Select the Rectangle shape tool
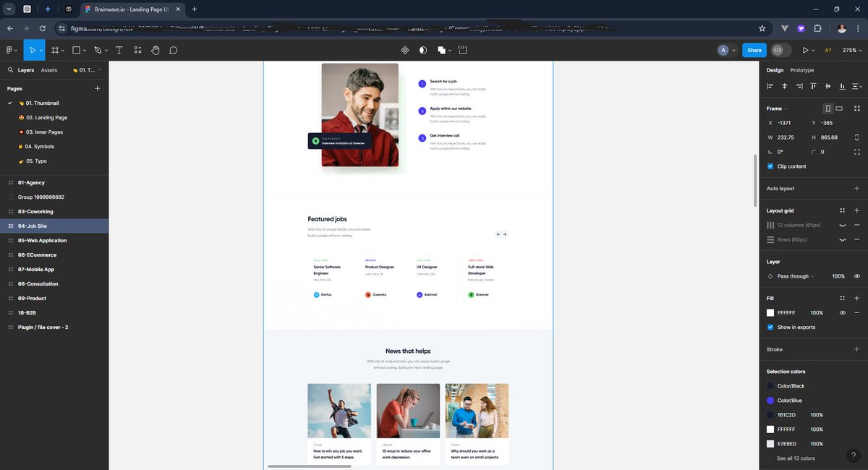Viewport: 868px width, 470px height. pyautogui.click(x=77, y=50)
